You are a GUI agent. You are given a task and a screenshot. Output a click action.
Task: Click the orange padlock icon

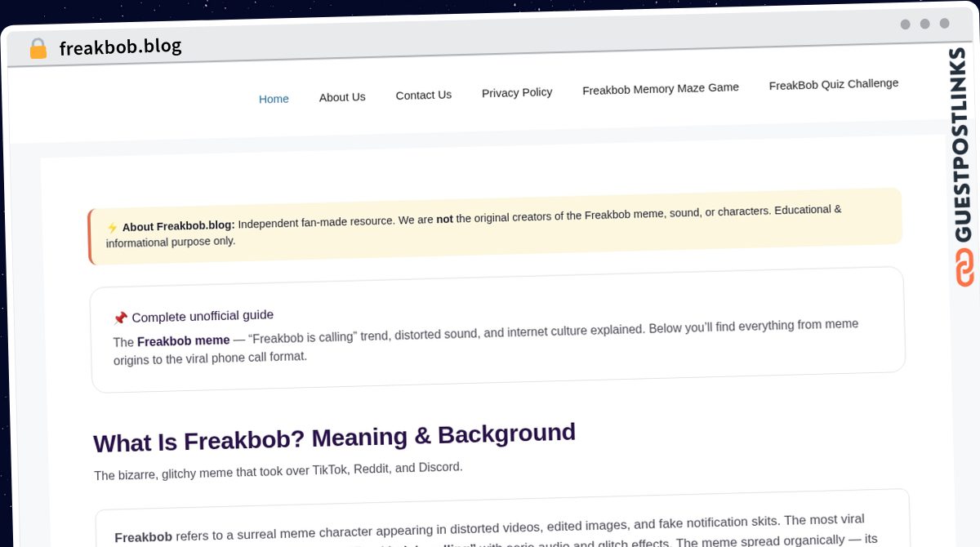pyautogui.click(x=38, y=48)
